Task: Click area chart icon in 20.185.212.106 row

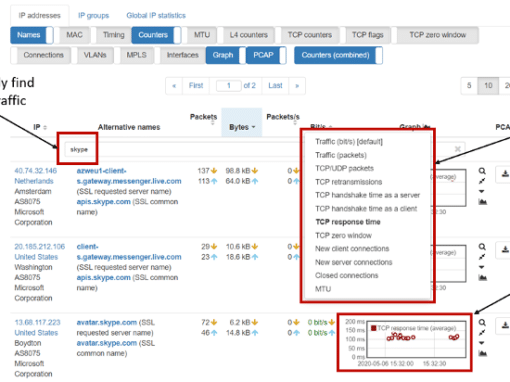Action: click(x=482, y=277)
